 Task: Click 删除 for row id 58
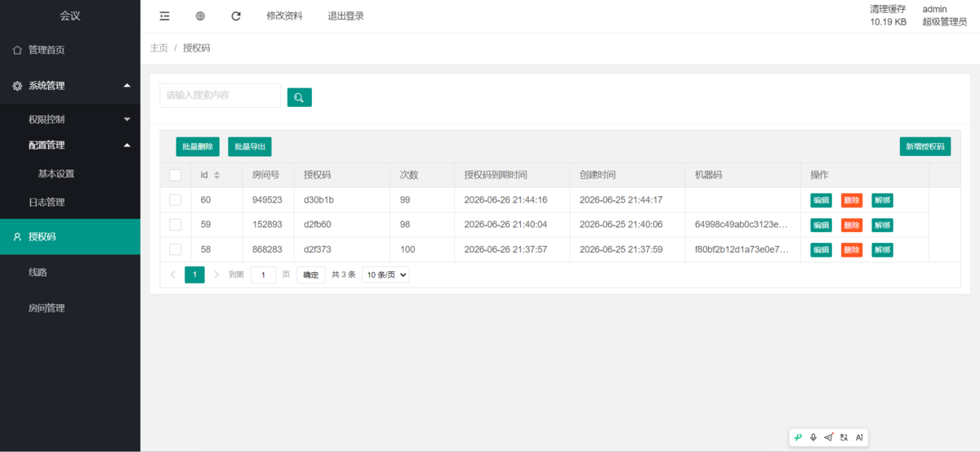pyautogui.click(x=852, y=249)
